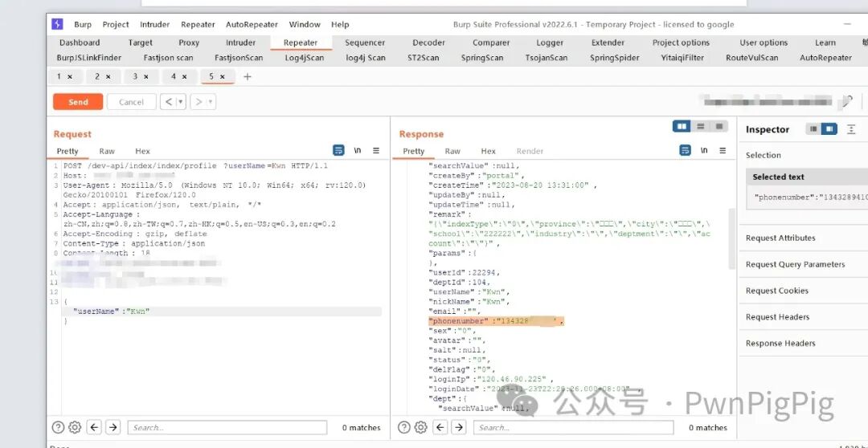The height and width of the screenshot is (448, 868).
Task: Toggle the Response message word-wrap icon
Action: (x=686, y=150)
